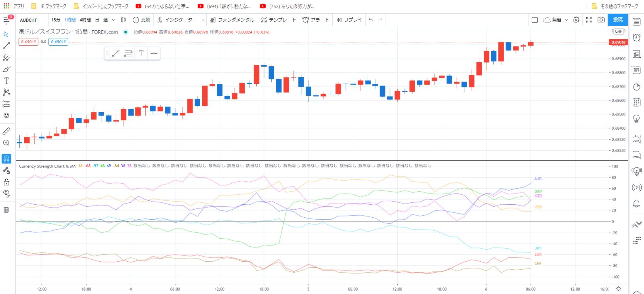Open the order panel icon
644x294 pixels.
click(637, 224)
